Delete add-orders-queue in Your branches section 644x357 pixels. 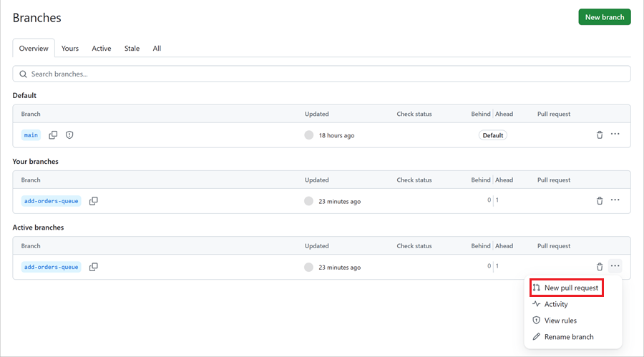point(600,200)
